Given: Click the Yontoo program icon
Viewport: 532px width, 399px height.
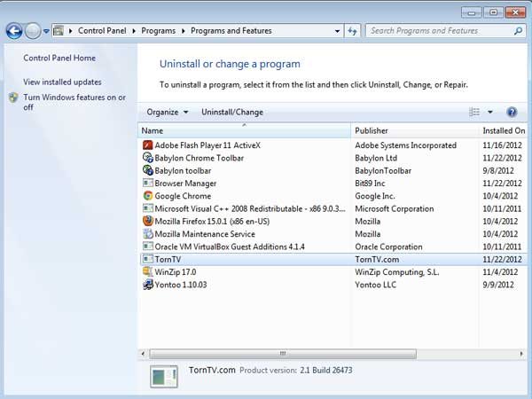Looking at the screenshot, I should [x=147, y=285].
